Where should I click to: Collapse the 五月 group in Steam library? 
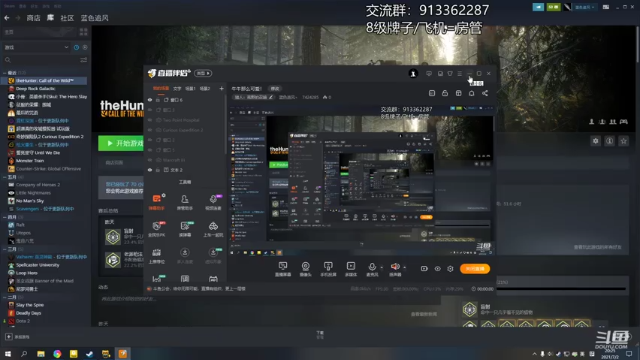click(x=4, y=177)
